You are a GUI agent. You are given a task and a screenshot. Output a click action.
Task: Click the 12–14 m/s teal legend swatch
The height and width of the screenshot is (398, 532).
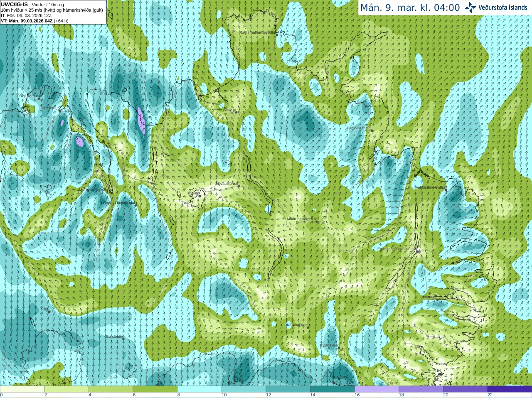288,389
